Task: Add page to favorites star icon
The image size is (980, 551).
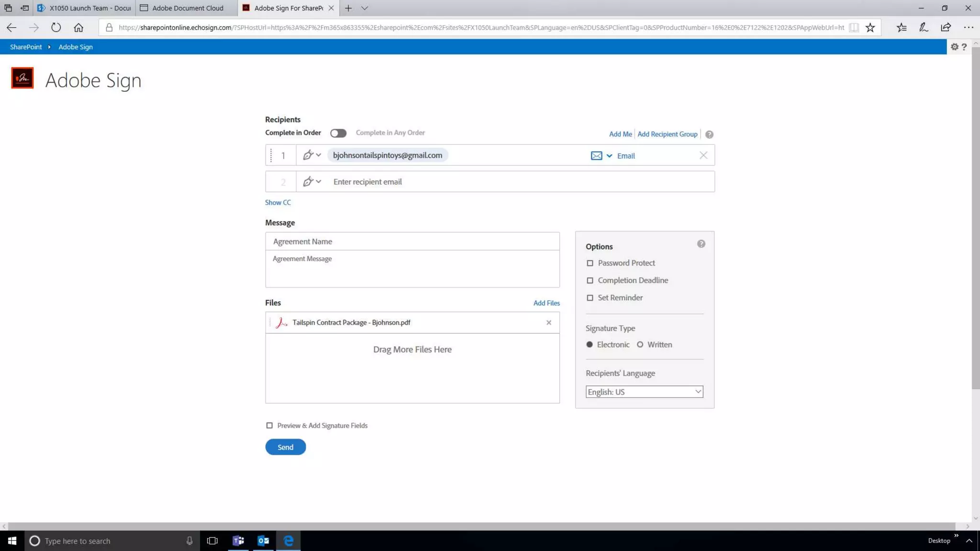Action: (x=870, y=28)
